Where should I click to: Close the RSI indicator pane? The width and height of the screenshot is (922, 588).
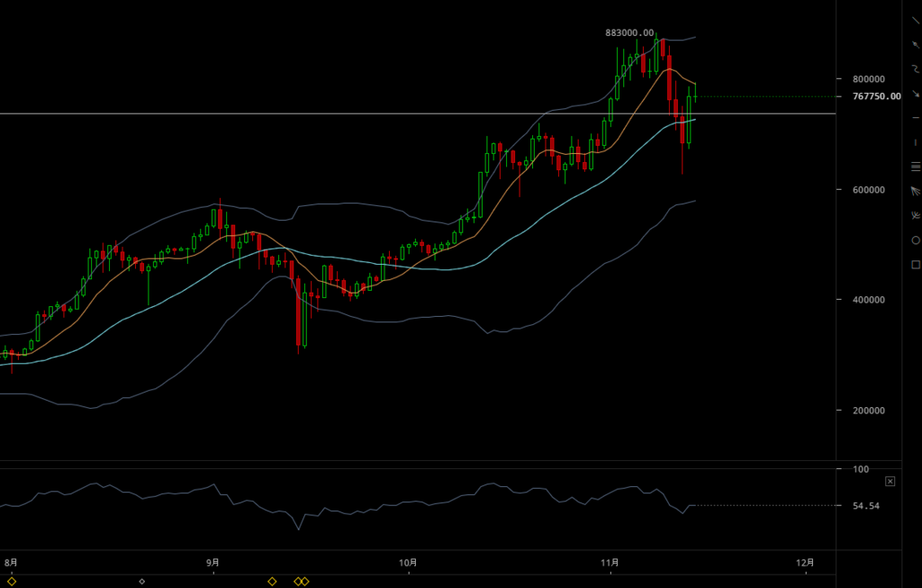(x=890, y=482)
